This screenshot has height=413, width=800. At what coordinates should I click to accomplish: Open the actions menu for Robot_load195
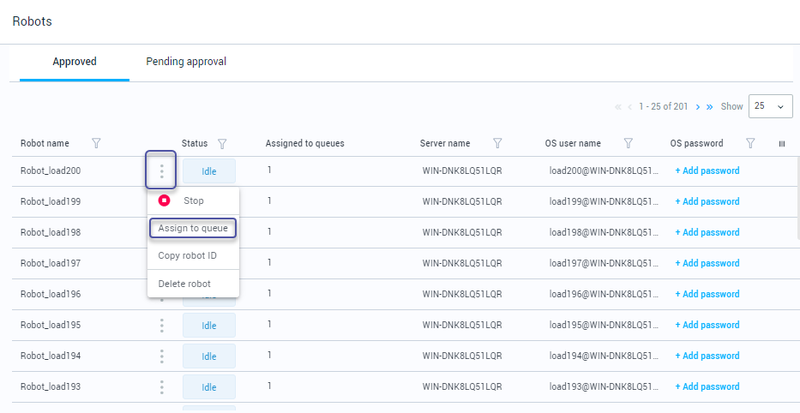[x=161, y=325]
